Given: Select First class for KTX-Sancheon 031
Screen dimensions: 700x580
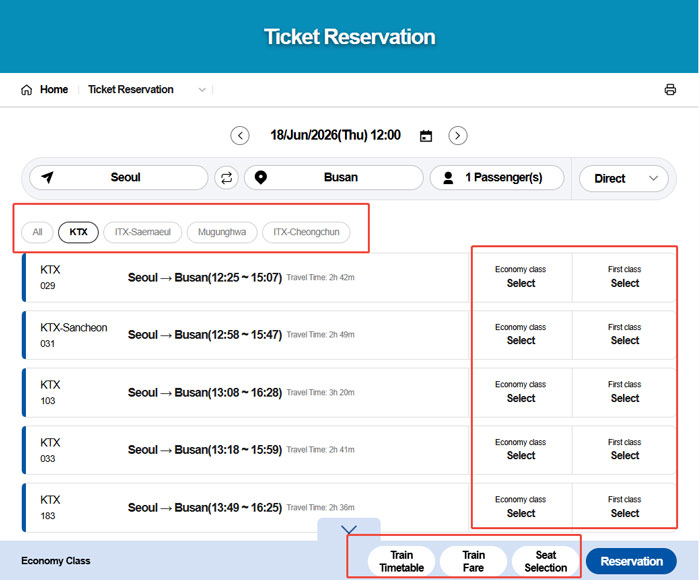Looking at the screenshot, I should click(625, 334).
